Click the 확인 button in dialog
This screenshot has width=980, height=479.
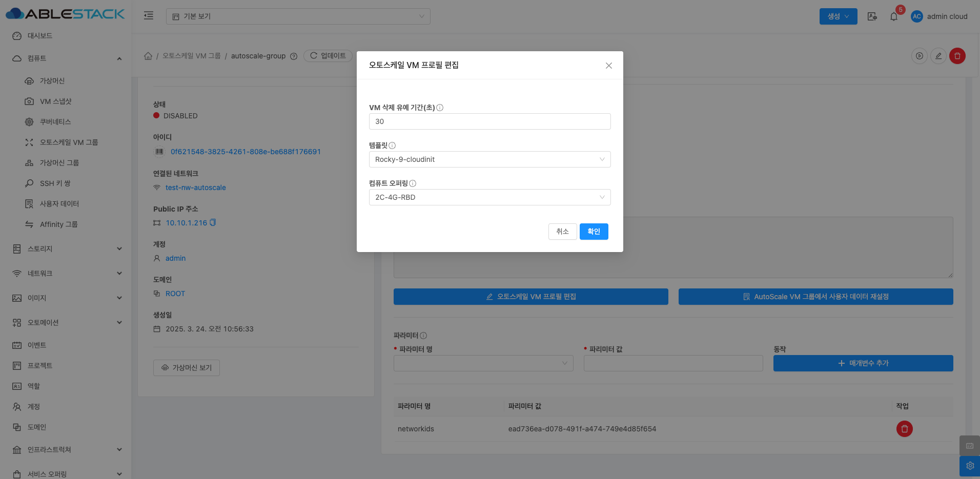coord(594,232)
